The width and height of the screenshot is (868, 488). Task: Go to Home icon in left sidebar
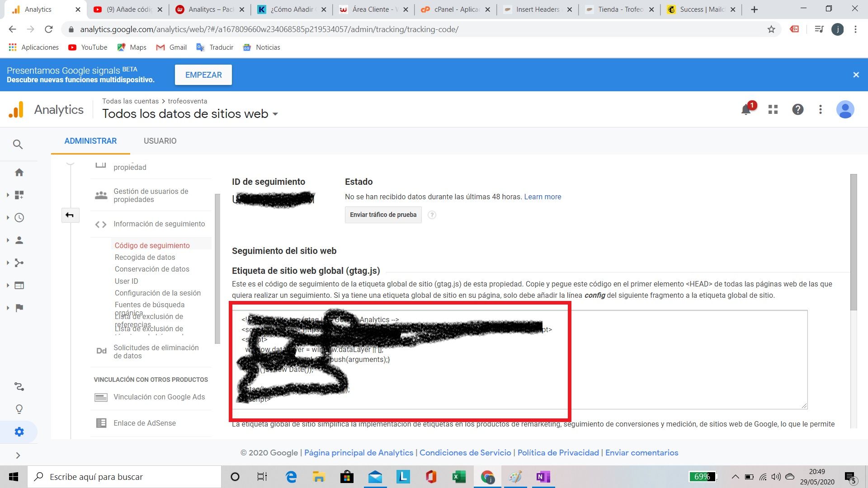tap(19, 173)
